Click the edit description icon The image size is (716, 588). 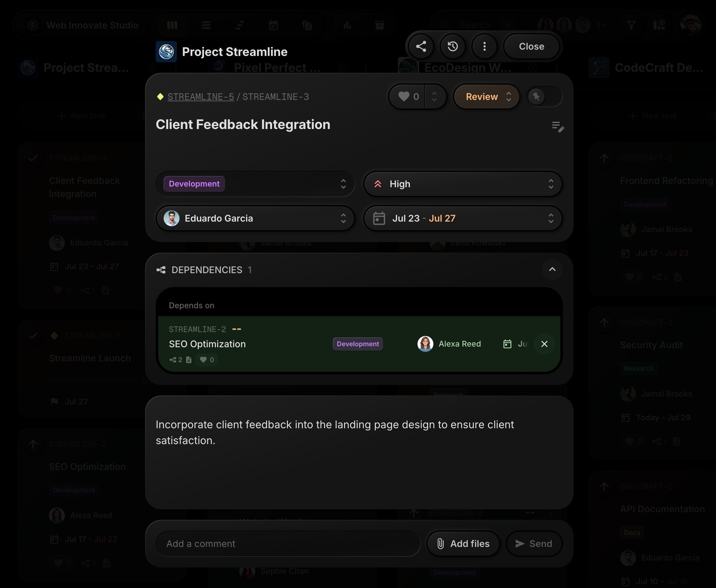[558, 126]
